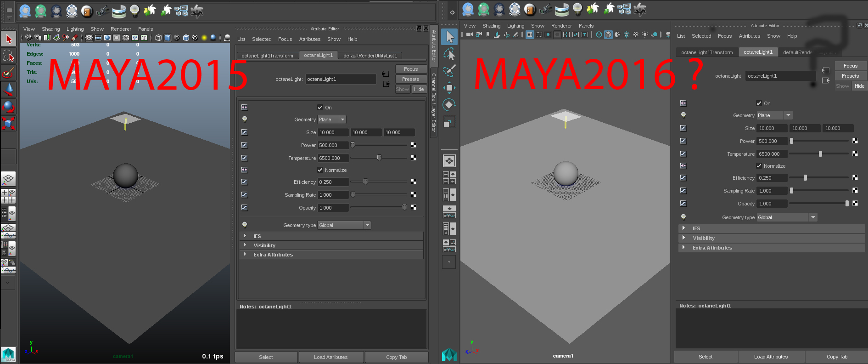The image size is (868, 364).
Task: Click the octaneLight name field in Maya 2016
Action: click(x=780, y=76)
